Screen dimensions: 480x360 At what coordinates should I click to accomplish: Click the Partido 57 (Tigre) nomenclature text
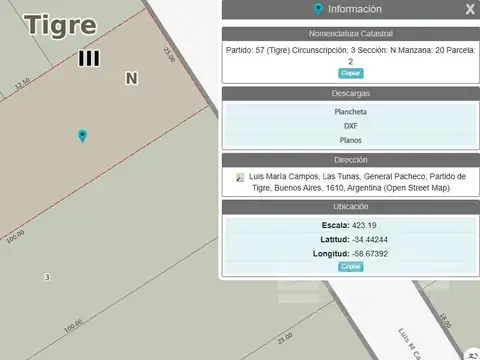pyautogui.click(x=351, y=56)
